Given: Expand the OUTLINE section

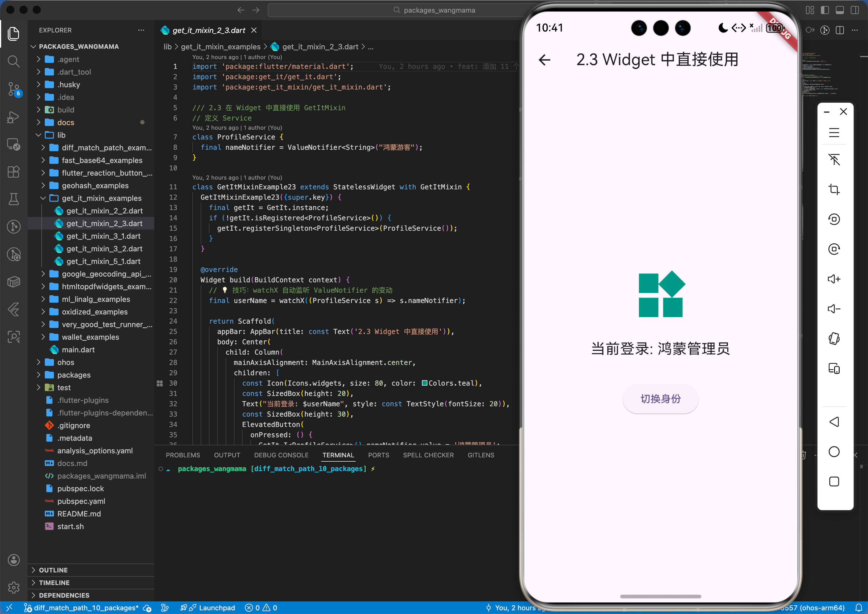Looking at the screenshot, I should pyautogui.click(x=53, y=570).
